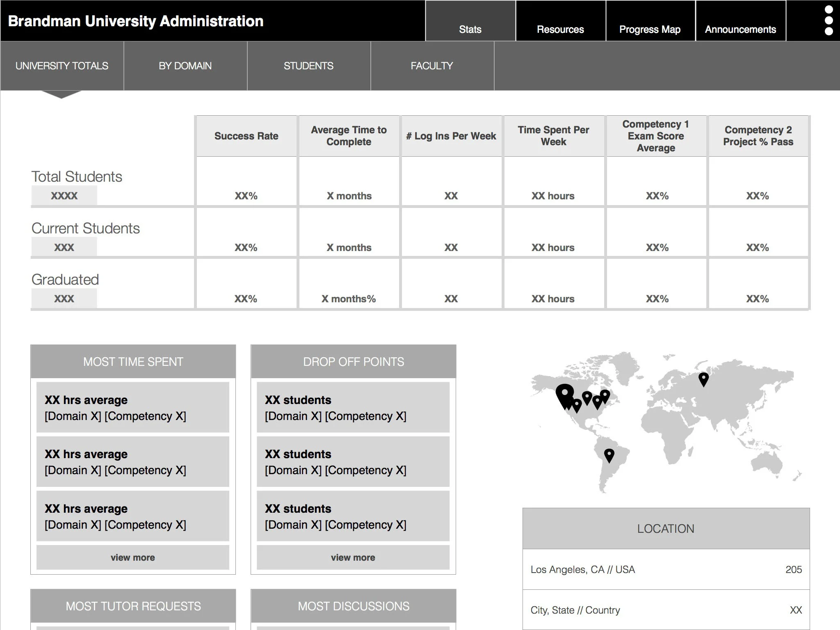Click the map pin in South America
This screenshot has width=840, height=630.
pyautogui.click(x=609, y=454)
